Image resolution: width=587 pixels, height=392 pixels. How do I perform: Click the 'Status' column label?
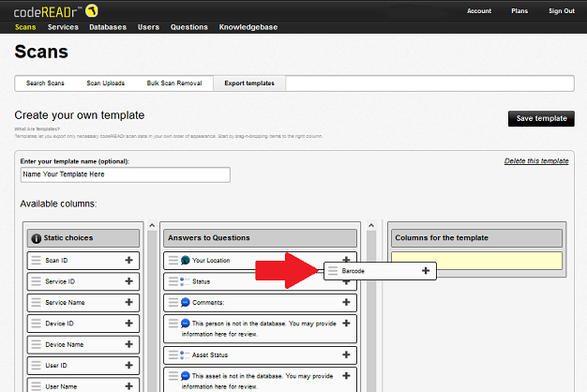[x=201, y=281]
